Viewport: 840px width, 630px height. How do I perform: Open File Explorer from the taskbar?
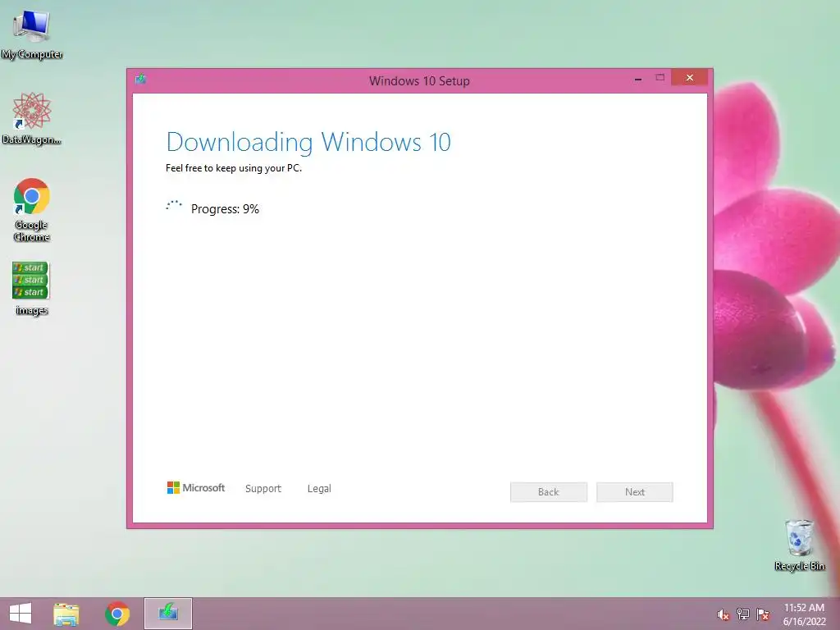click(x=66, y=614)
